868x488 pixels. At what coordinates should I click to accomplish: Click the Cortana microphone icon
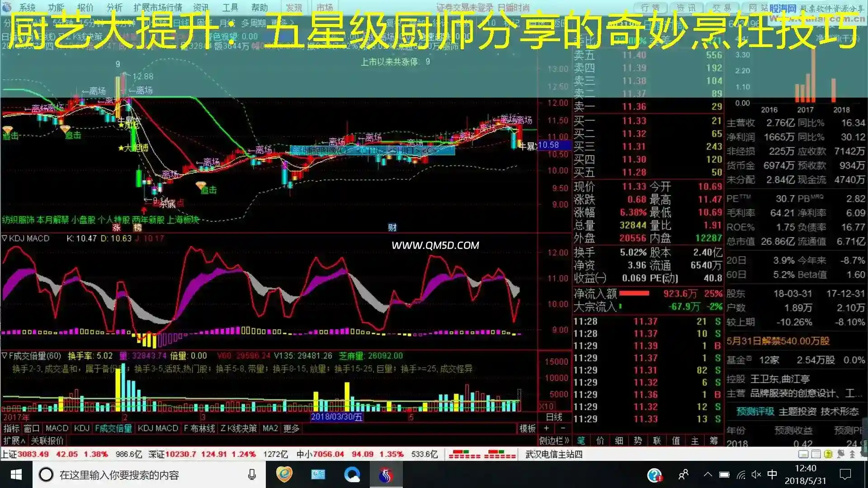[x=252, y=475]
